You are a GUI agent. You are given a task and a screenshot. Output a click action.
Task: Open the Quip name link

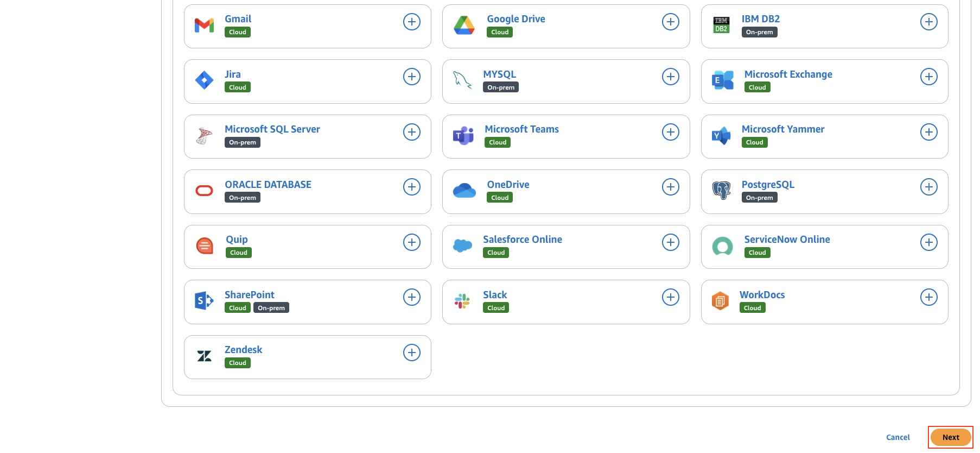point(237,240)
